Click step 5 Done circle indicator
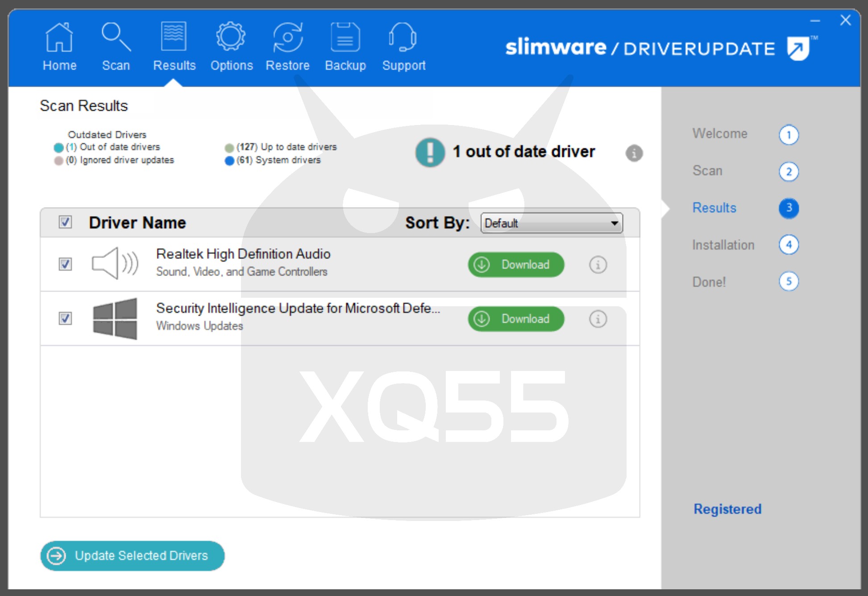 789,281
